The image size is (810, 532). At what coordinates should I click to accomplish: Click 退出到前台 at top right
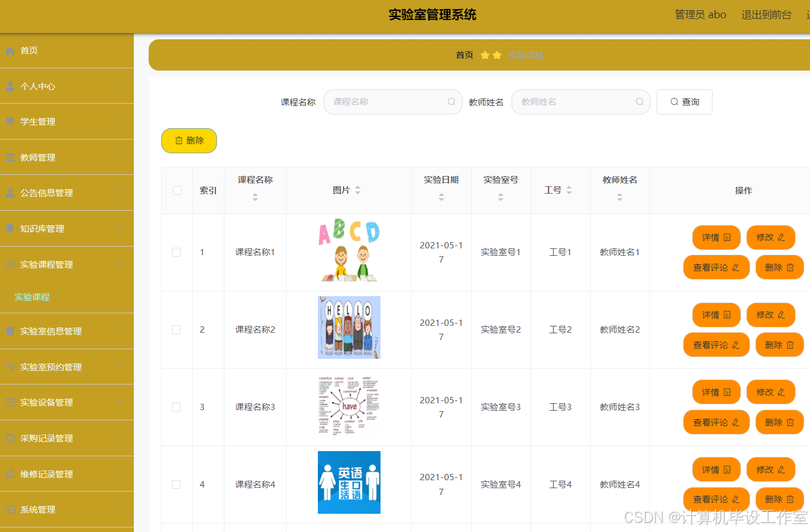click(x=767, y=14)
